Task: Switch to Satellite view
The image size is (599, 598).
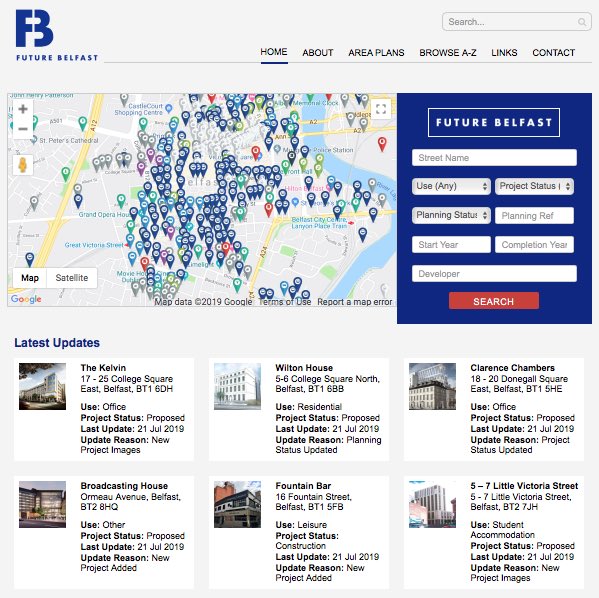Action: 72,278
